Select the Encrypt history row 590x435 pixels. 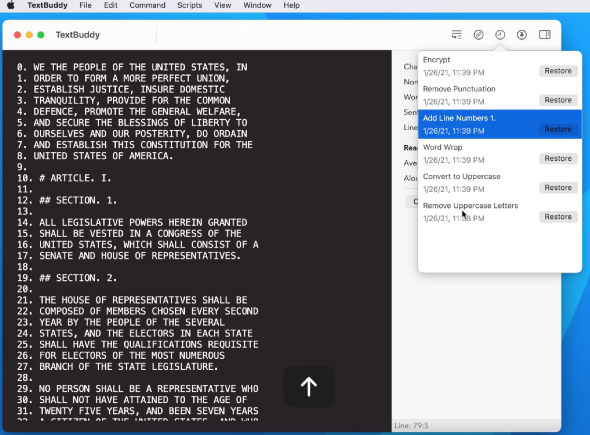(500, 66)
